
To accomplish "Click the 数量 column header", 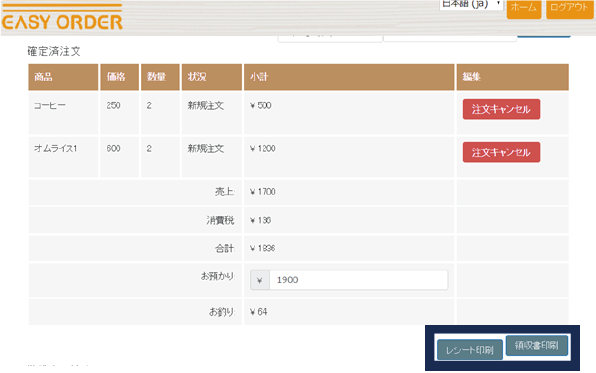I will [x=160, y=77].
